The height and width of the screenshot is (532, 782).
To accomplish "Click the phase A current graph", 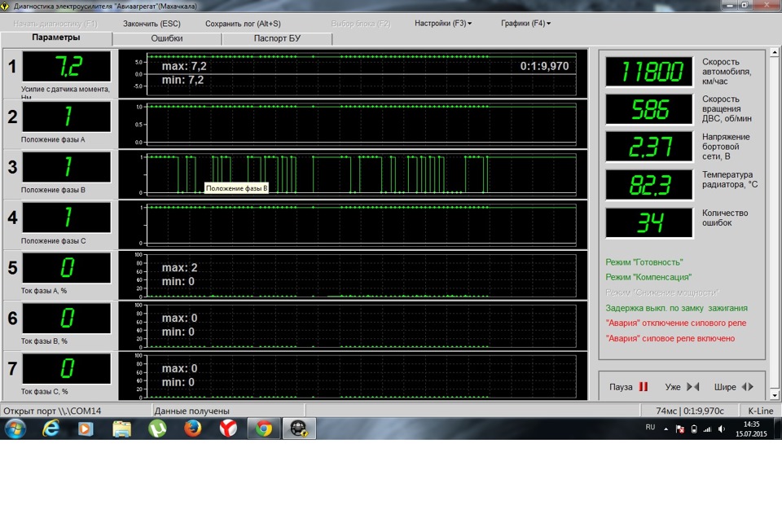I will click(353, 275).
